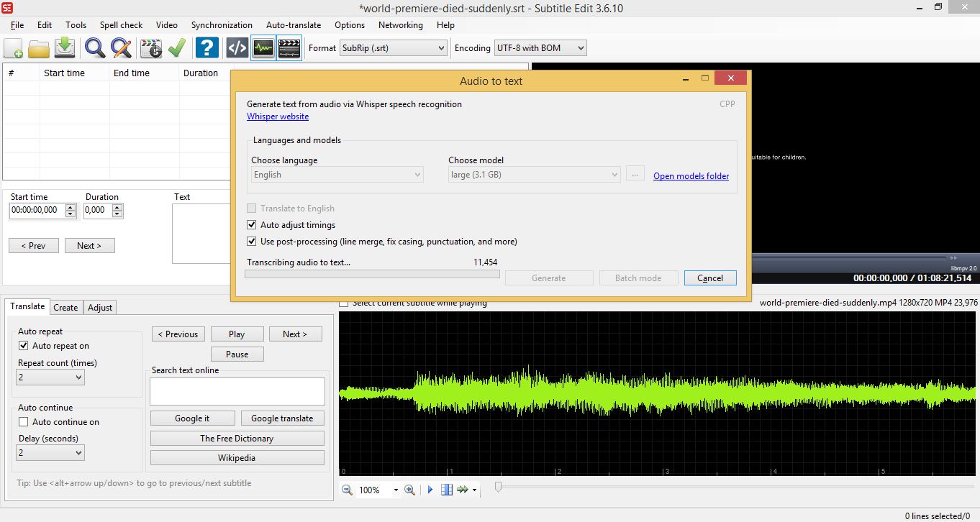Cancel the audio transcription
This screenshot has height=522, width=980.
(710, 278)
